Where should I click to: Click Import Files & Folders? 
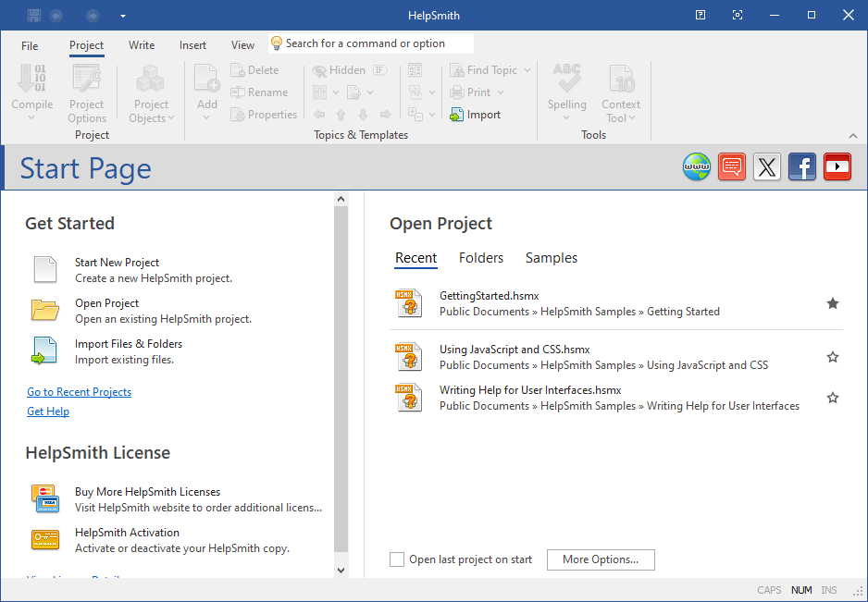(108, 351)
